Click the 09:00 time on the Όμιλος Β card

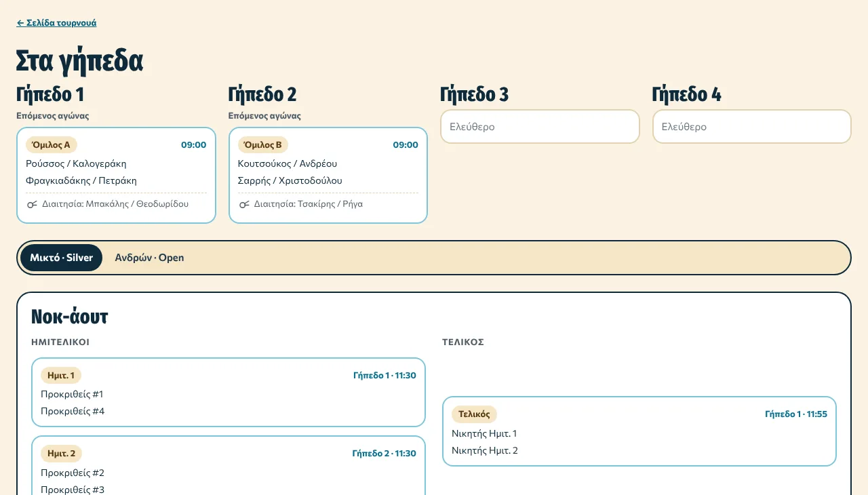[406, 144]
